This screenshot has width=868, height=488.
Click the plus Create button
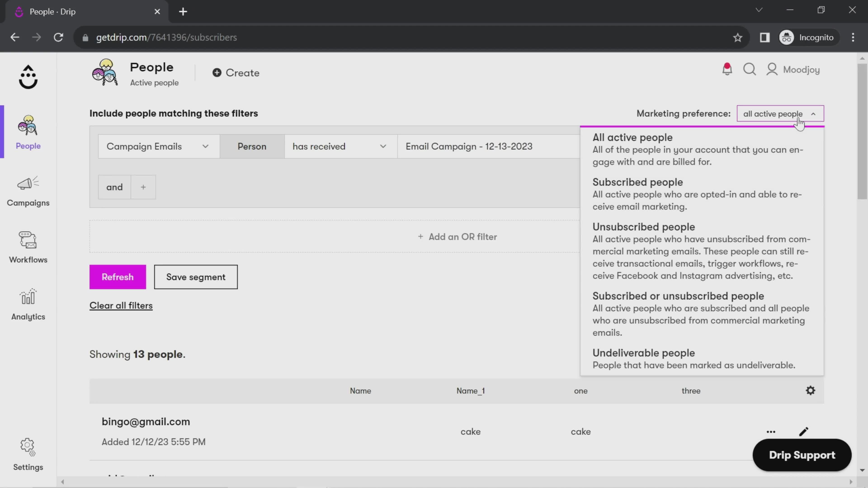[x=236, y=73]
